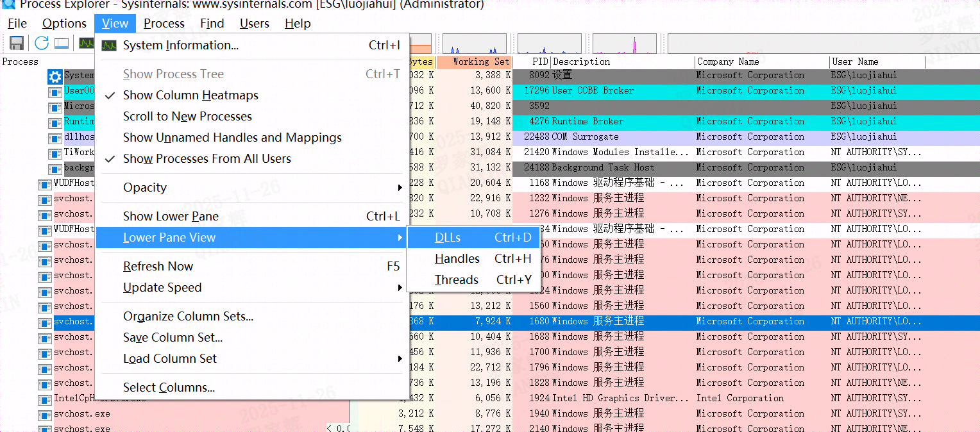Click the lower pane window toolbar icon
Image resolution: width=980 pixels, height=432 pixels.
tap(62, 44)
